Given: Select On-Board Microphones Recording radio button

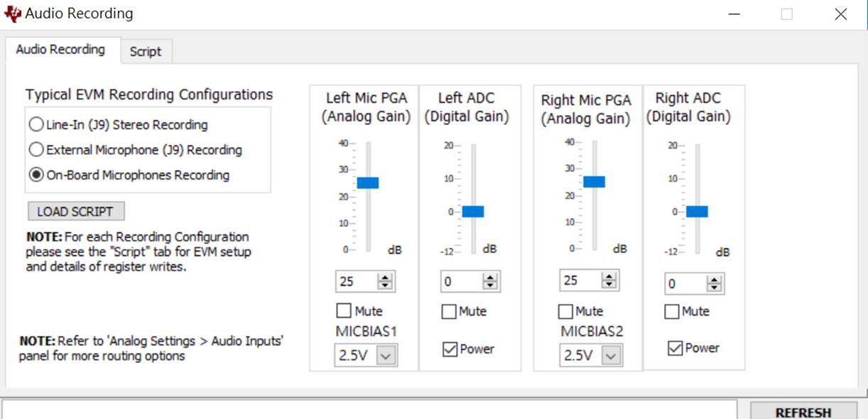Looking at the screenshot, I should [36, 175].
